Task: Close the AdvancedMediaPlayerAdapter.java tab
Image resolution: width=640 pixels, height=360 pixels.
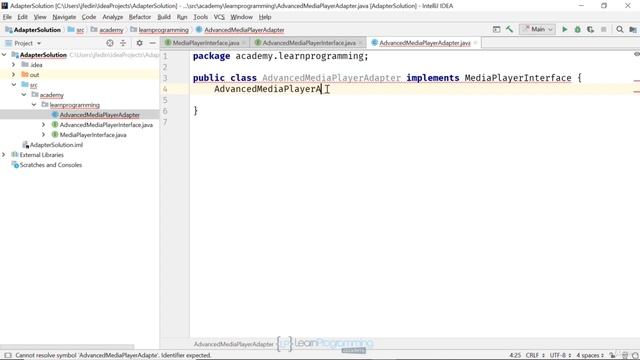Action: coord(476,43)
